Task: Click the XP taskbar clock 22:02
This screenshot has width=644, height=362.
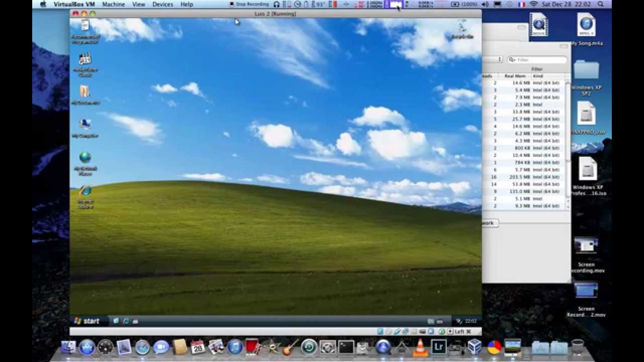Action: pyautogui.click(x=470, y=321)
